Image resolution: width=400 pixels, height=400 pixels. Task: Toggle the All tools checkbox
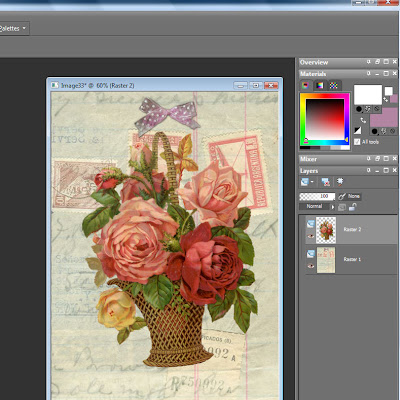(x=357, y=142)
